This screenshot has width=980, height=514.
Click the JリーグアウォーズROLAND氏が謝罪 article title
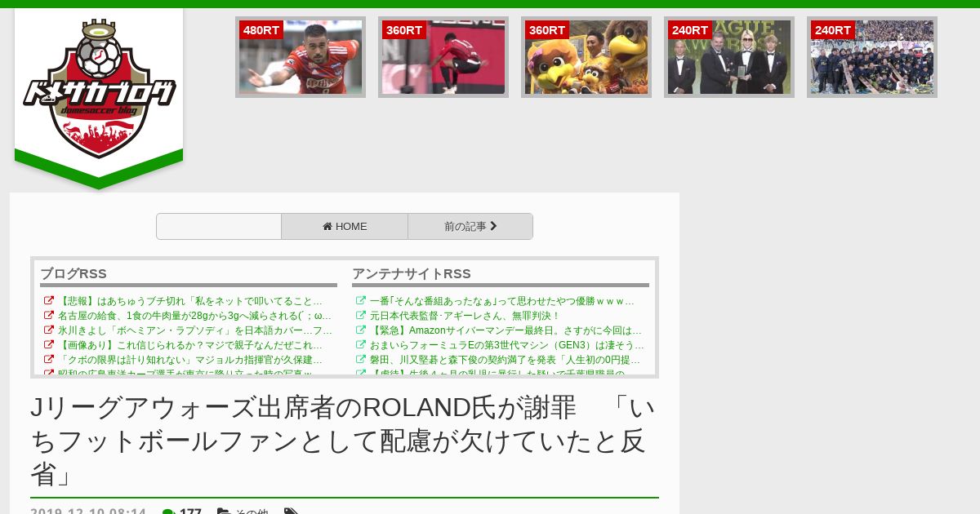click(343, 441)
